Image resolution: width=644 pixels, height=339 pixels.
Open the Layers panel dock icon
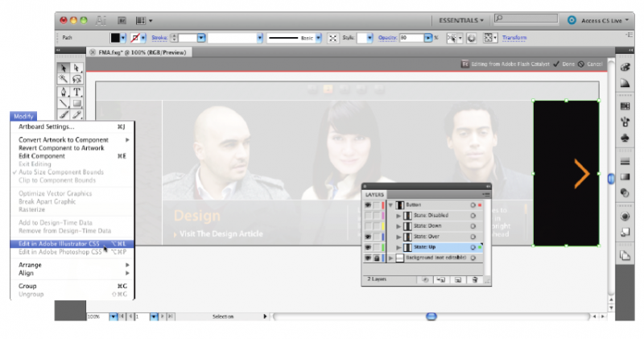coord(625,255)
